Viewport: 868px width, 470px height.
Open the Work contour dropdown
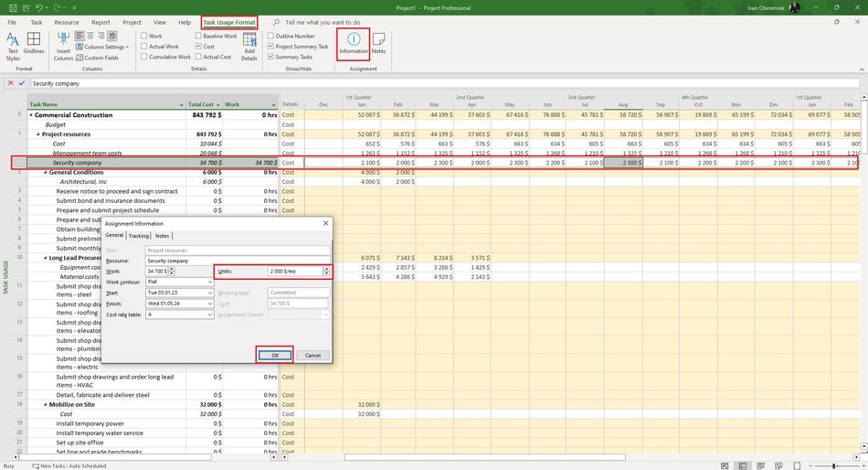coord(210,283)
